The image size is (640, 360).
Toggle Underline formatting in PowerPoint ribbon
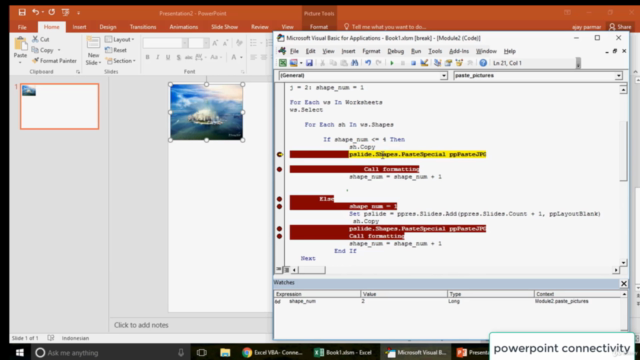click(x=168, y=57)
